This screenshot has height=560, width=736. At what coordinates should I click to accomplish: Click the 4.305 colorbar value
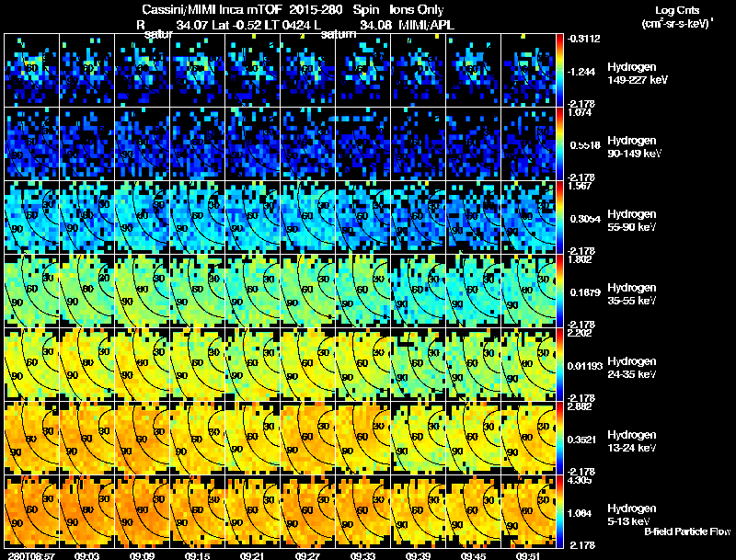click(x=580, y=480)
